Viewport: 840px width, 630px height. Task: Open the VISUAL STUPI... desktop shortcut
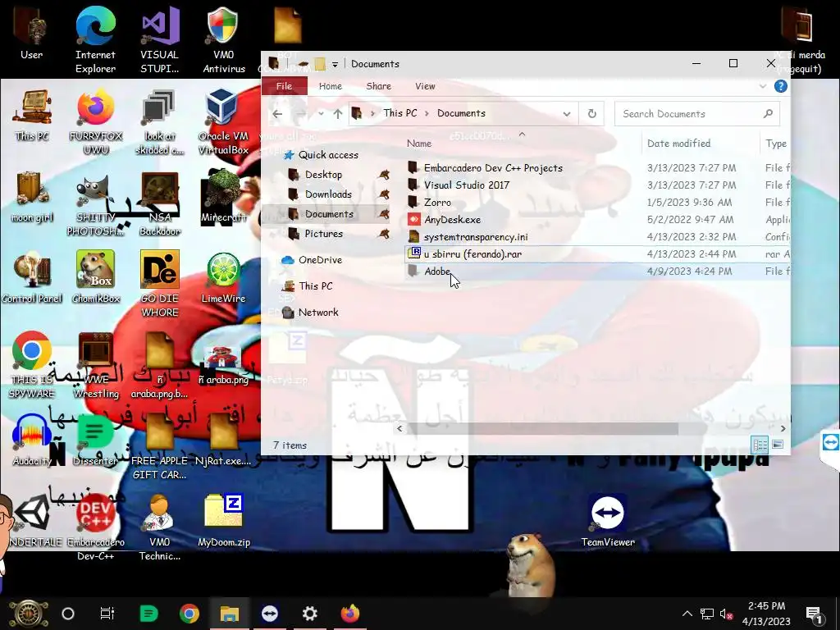pos(160,39)
